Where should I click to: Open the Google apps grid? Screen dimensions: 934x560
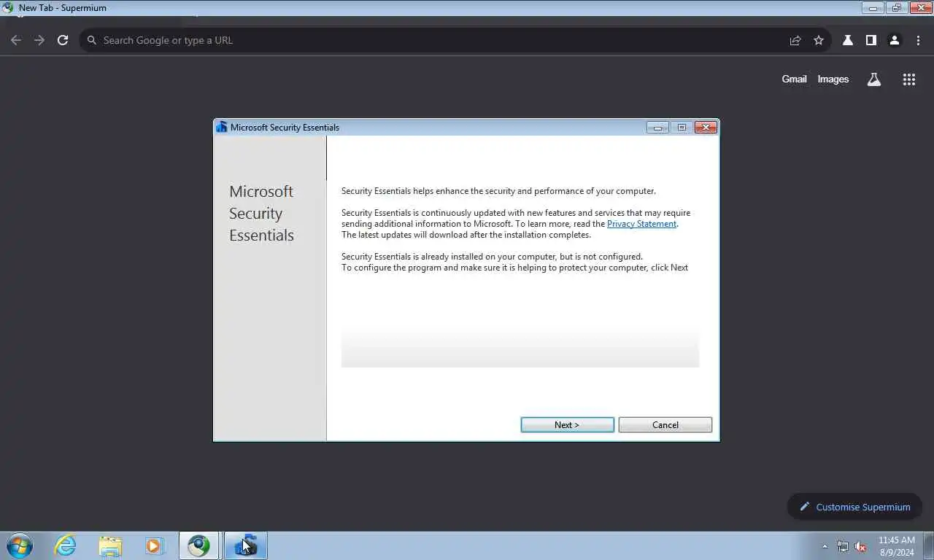pos(909,79)
